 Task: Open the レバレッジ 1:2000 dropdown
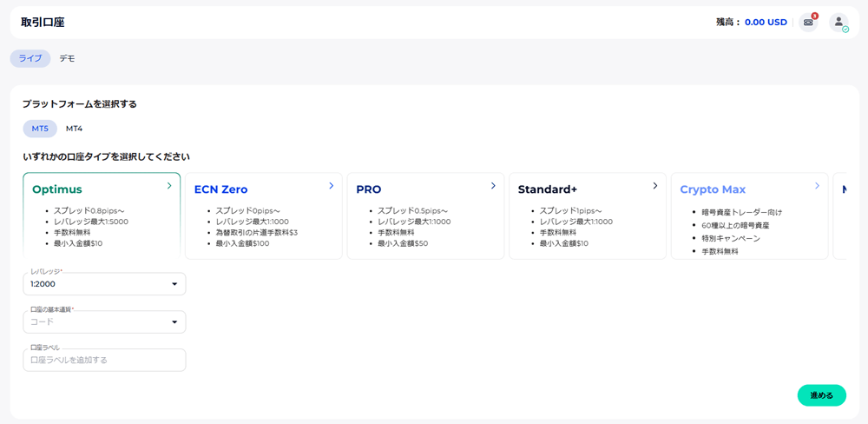[104, 284]
